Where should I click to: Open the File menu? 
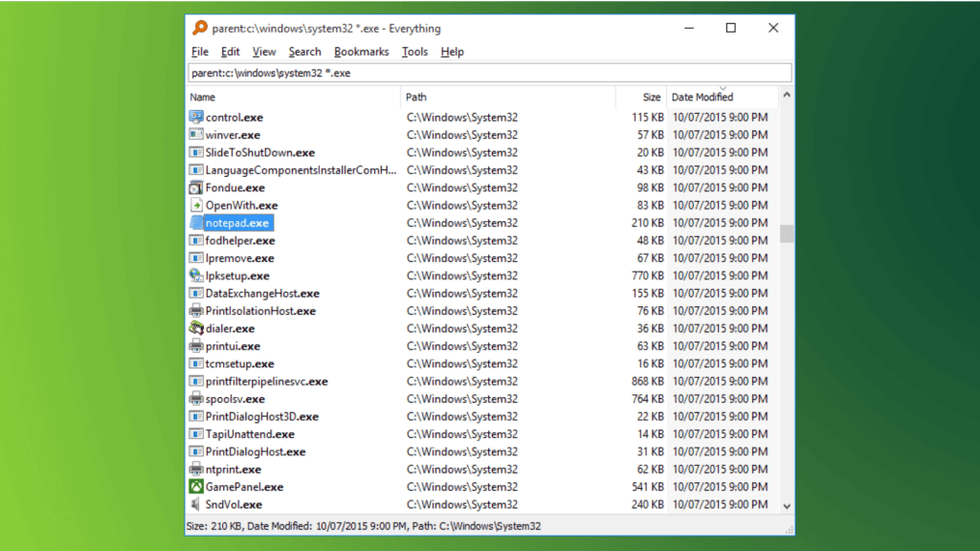[x=200, y=52]
